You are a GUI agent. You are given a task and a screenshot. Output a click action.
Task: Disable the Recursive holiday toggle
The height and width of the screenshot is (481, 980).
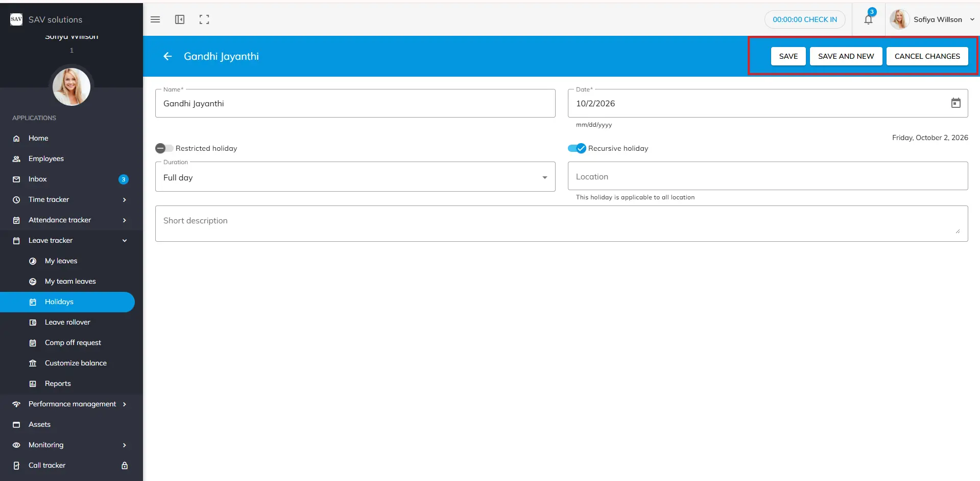pyautogui.click(x=577, y=148)
